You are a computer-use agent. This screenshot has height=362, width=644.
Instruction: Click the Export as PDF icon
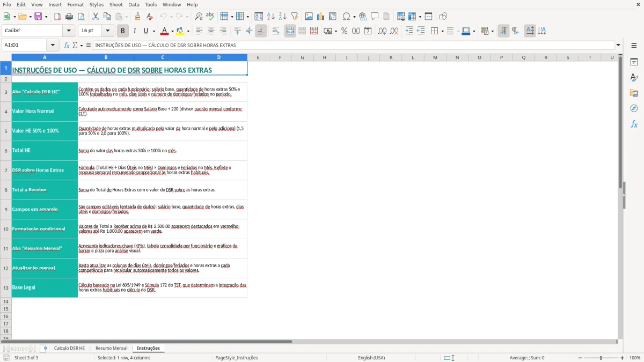coord(57,17)
